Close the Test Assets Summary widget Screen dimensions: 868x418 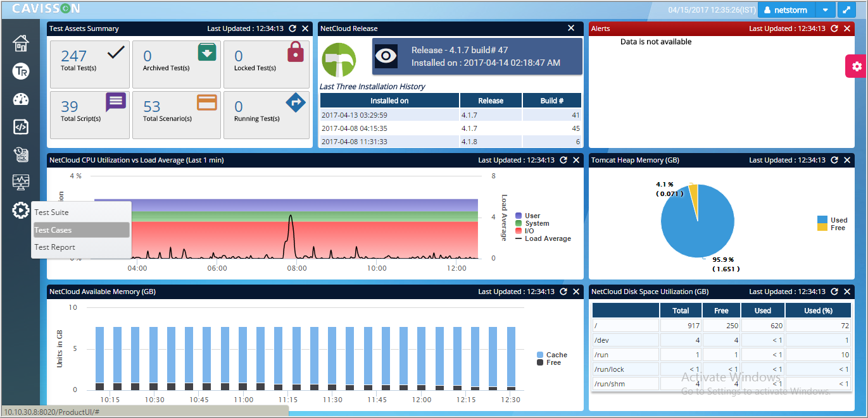click(305, 28)
